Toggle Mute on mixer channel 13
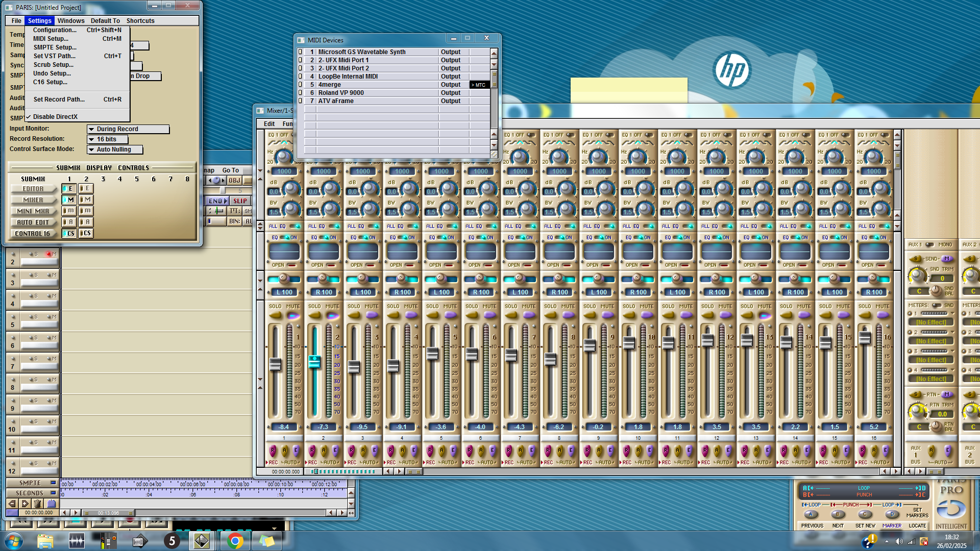 [765, 315]
